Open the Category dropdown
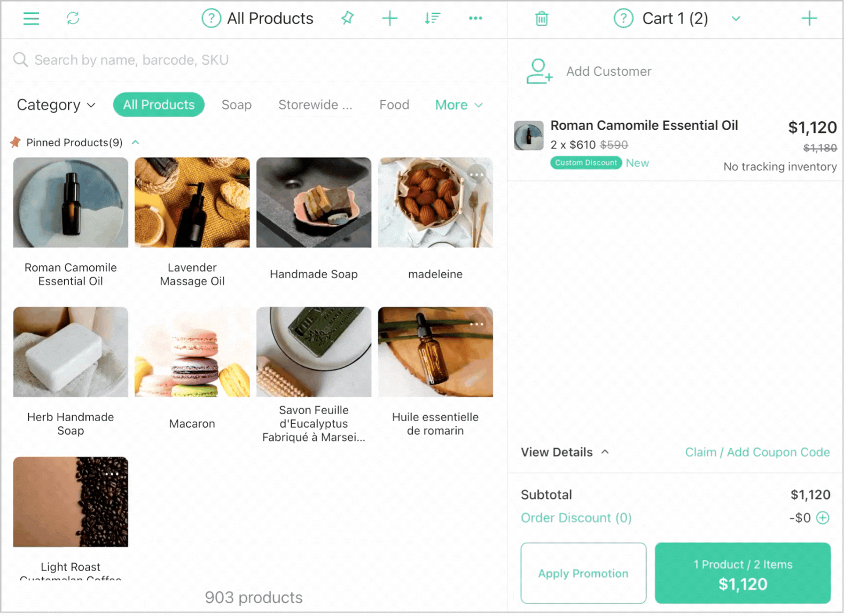Image resolution: width=844 pixels, height=616 pixels. coord(56,105)
